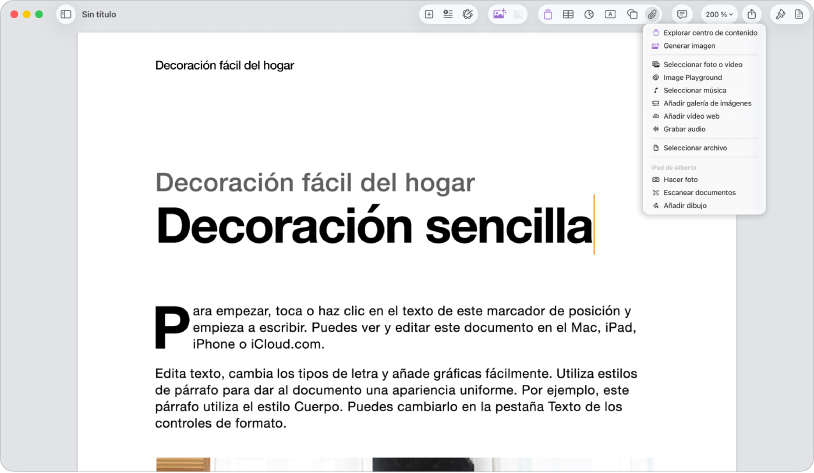Open Image Playground from the menu
814x473 pixels.
704,77
